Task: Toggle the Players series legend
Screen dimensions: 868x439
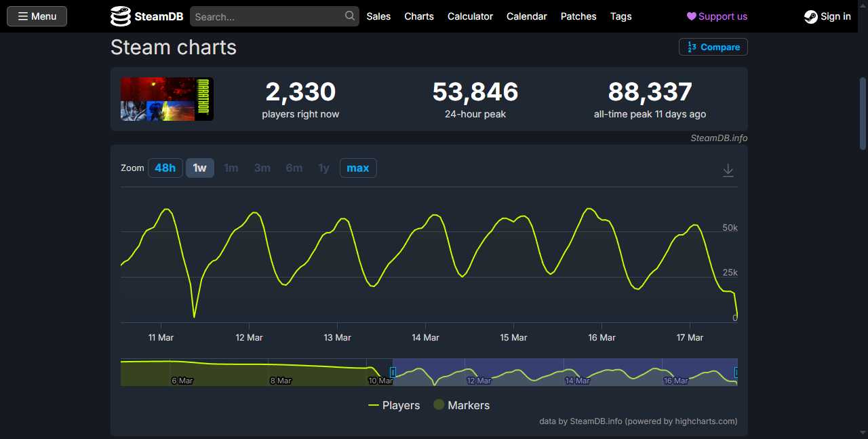Action: click(394, 405)
